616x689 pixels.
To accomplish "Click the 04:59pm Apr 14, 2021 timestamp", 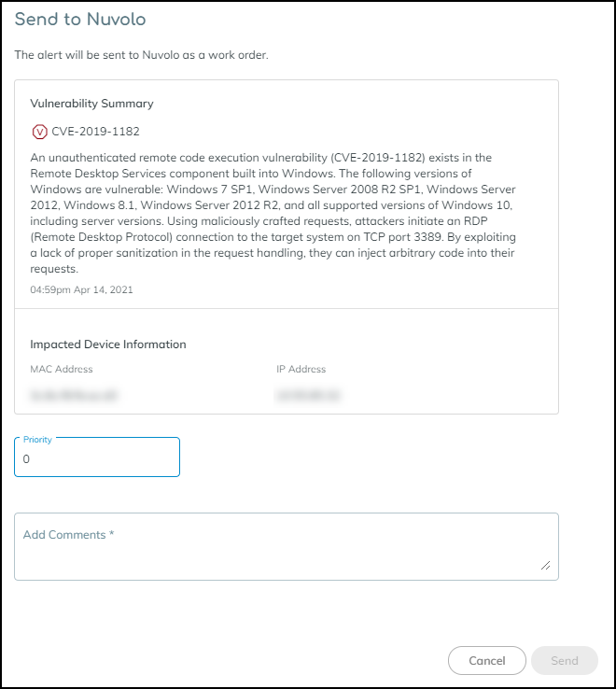I will click(x=81, y=289).
